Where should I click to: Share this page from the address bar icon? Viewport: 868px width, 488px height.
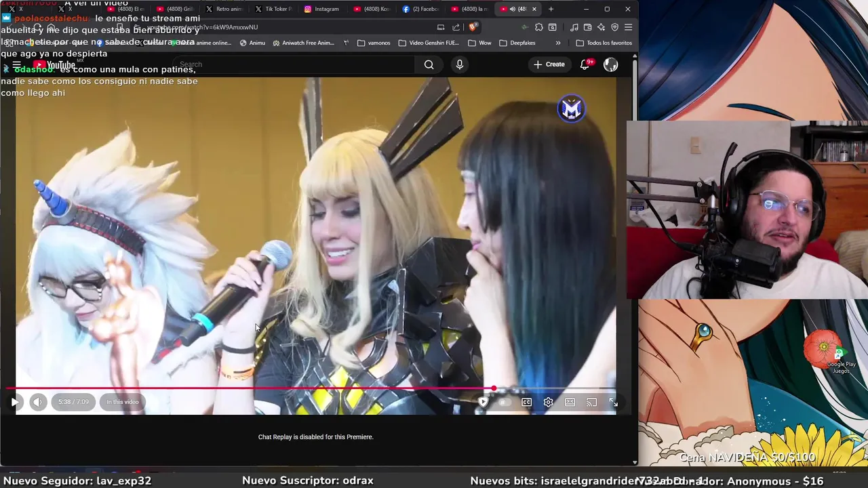(x=456, y=27)
